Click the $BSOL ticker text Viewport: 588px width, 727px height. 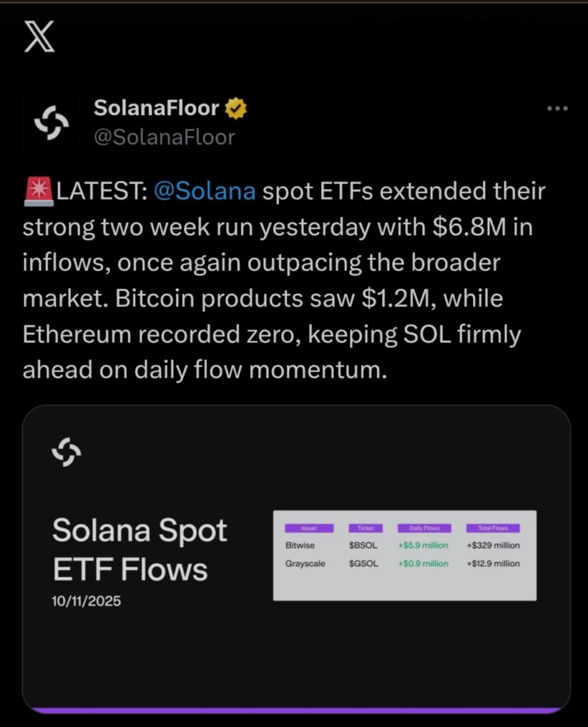click(x=365, y=545)
